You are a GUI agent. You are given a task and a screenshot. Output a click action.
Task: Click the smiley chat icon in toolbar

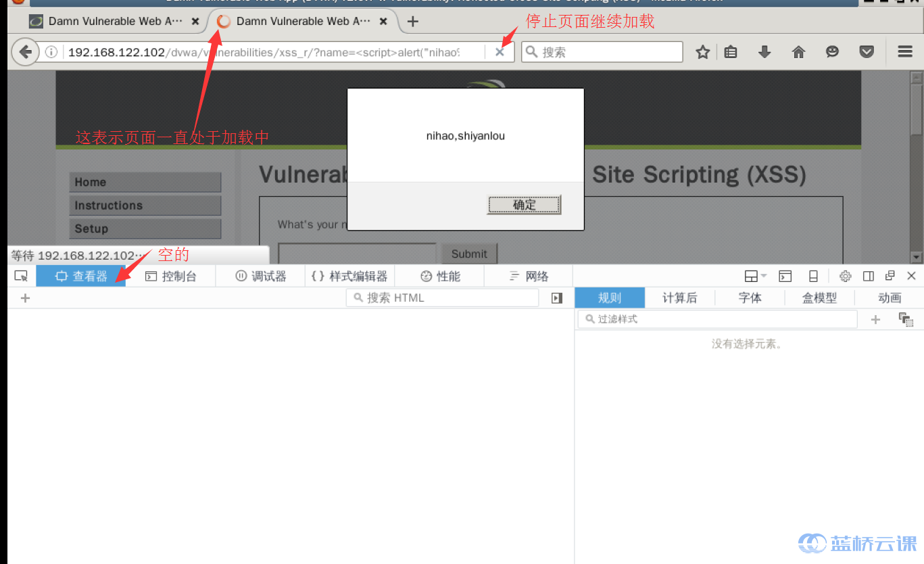coord(833,52)
